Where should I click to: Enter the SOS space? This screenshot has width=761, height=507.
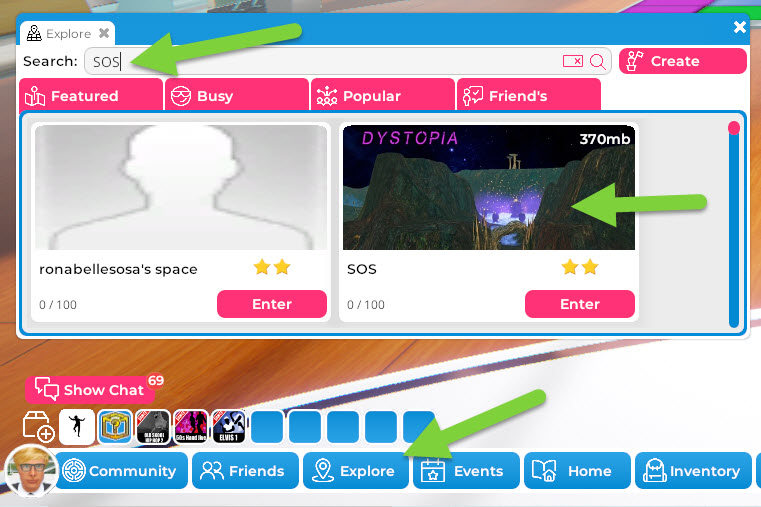pos(580,304)
